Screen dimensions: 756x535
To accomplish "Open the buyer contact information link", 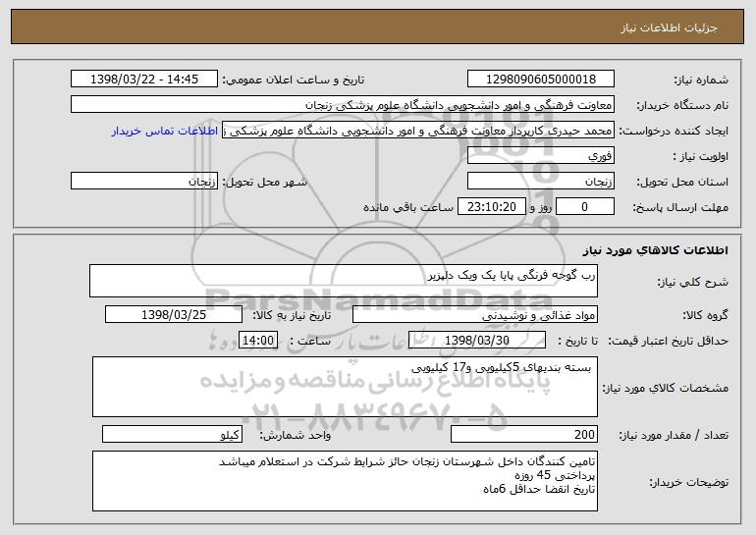I will (x=165, y=132).
